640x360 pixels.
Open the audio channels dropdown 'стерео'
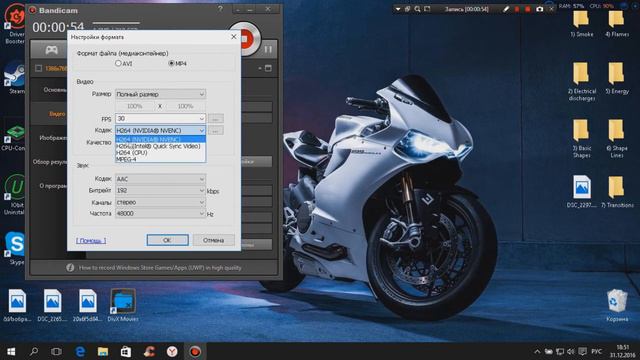click(x=160, y=202)
